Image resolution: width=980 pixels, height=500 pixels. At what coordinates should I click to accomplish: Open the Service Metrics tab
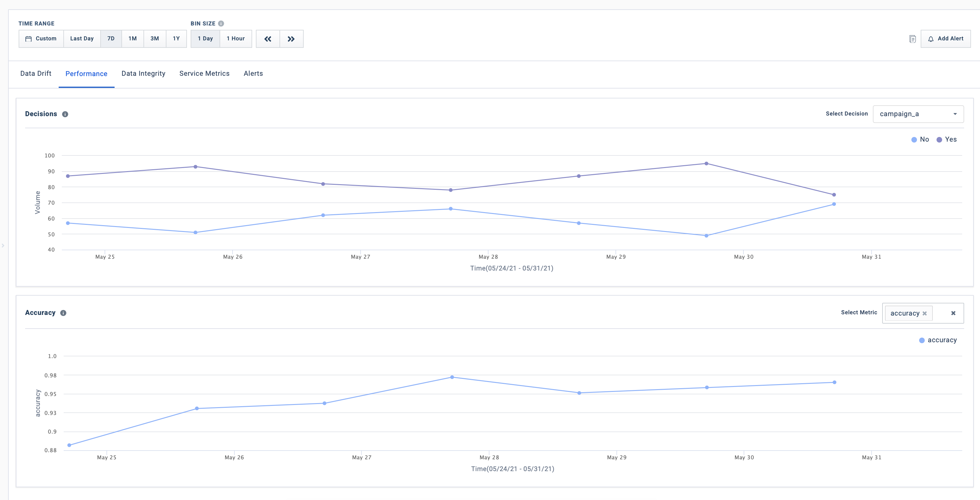pyautogui.click(x=204, y=74)
